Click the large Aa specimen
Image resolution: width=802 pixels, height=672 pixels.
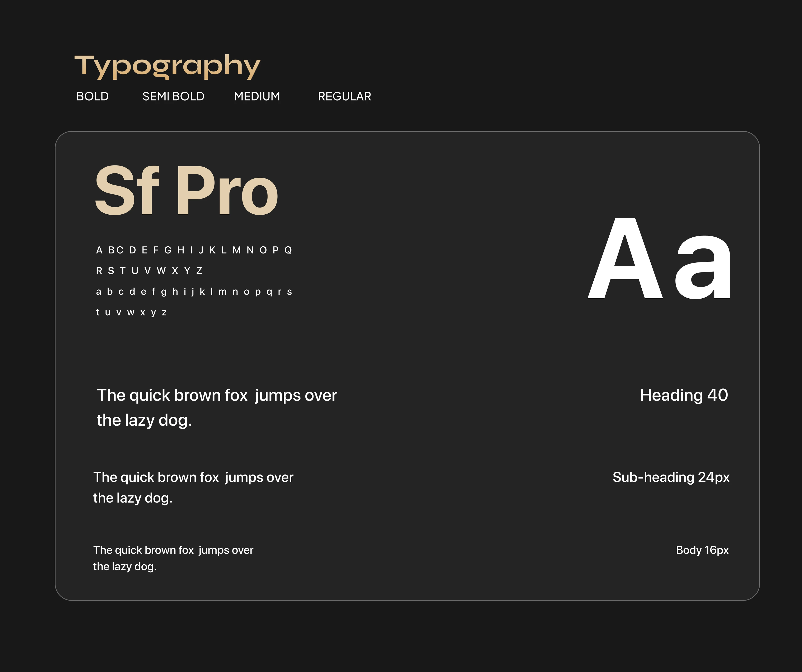click(659, 259)
